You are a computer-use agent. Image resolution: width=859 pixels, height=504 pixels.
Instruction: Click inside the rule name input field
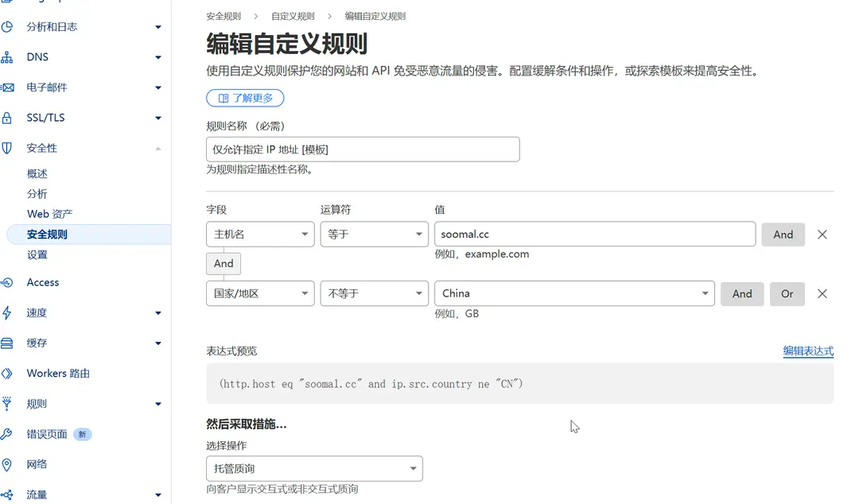(363, 149)
